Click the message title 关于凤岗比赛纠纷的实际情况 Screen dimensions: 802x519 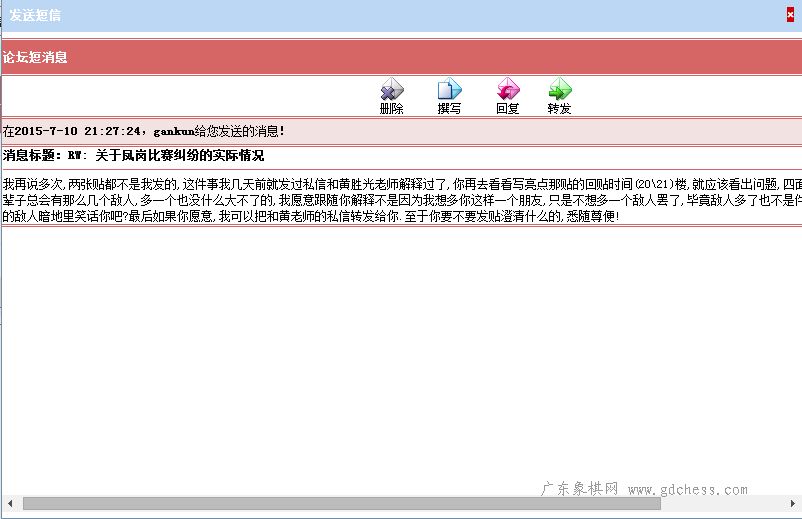coord(180,155)
